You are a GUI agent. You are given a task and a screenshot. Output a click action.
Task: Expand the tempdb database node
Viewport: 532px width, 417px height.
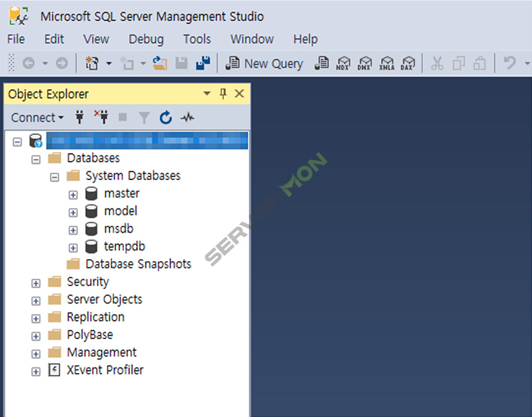click(x=73, y=247)
